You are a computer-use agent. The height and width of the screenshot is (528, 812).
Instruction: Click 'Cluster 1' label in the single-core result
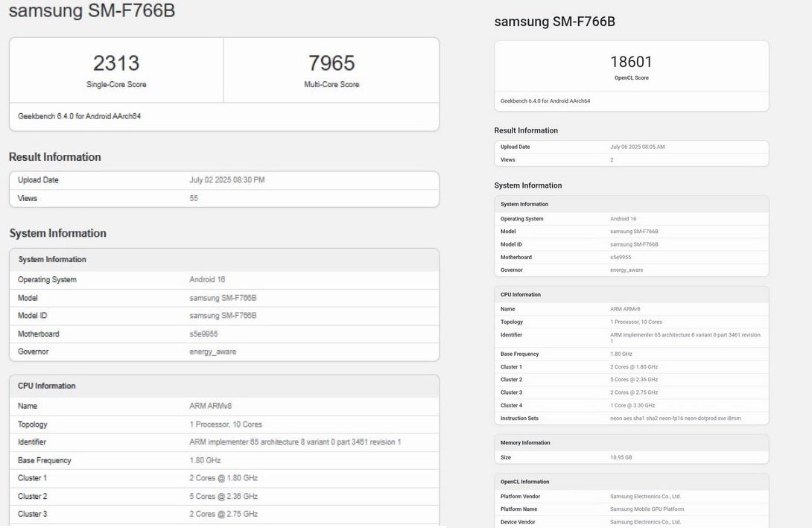tap(32, 478)
